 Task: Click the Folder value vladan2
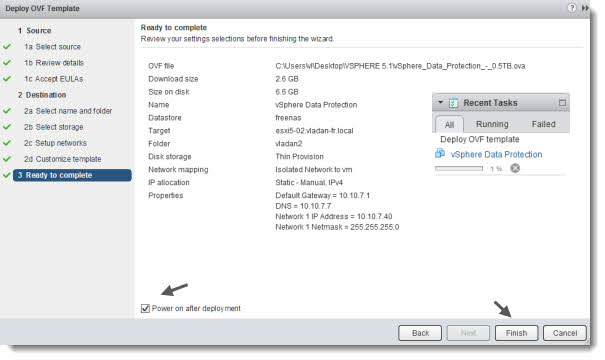click(x=289, y=144)
